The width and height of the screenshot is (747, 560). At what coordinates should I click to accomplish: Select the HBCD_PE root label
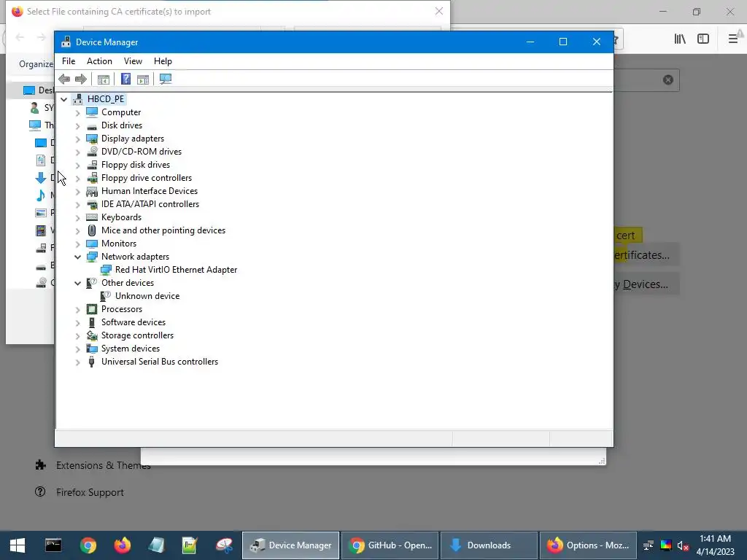pos(106,99)
